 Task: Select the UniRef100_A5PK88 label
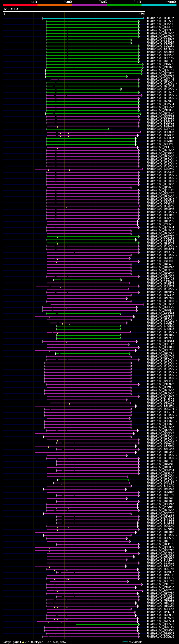[x=161, y=381]
